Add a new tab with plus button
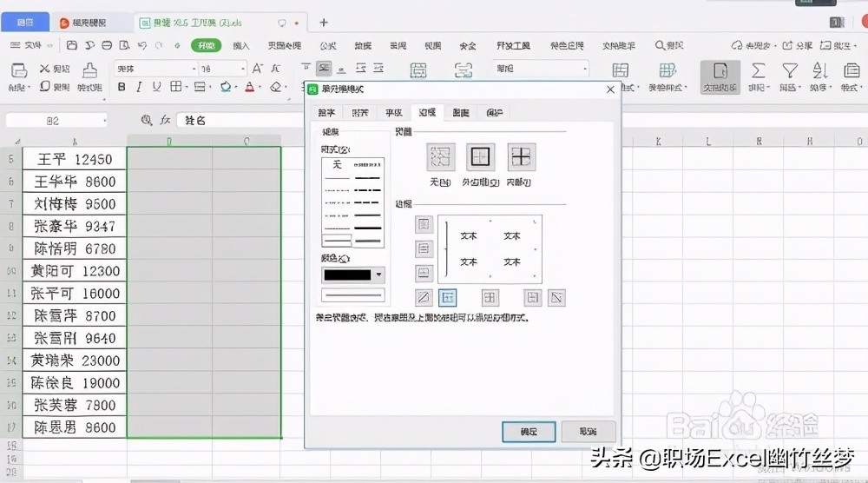This screenshot has width=868, height=483. point(324,23)
